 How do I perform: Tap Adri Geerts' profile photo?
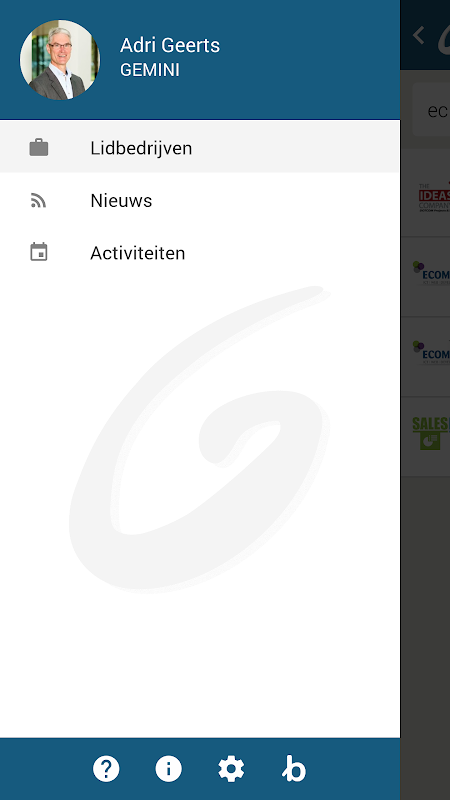(60, 60)
